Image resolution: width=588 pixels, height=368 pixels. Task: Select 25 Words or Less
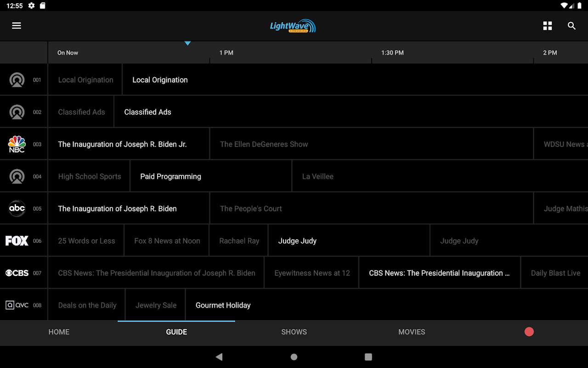point(86,241)
